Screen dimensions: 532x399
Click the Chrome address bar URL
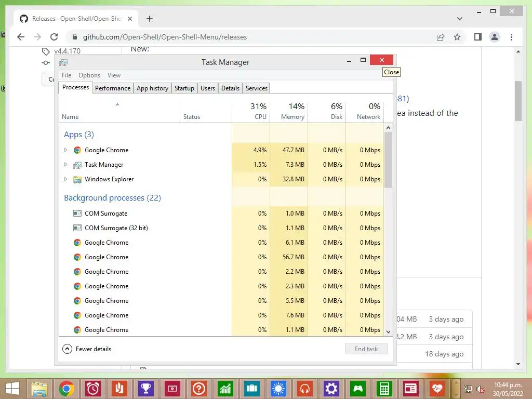[x=165, y=37]
